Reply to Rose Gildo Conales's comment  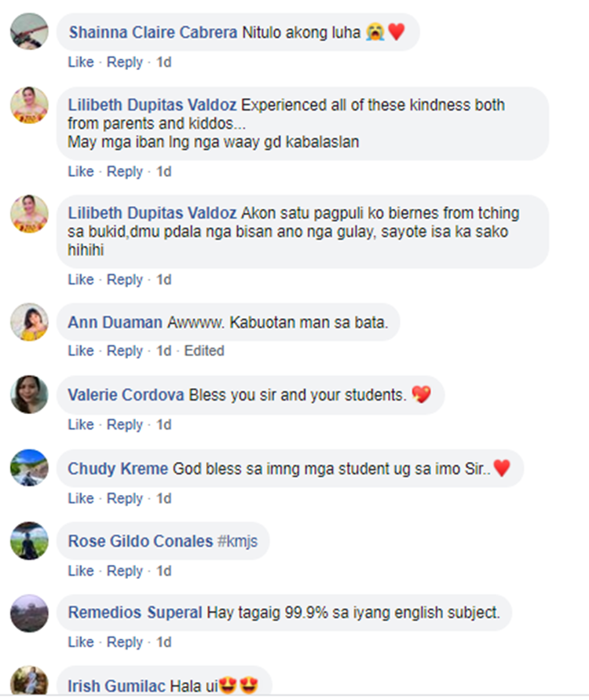coord(125,571)
